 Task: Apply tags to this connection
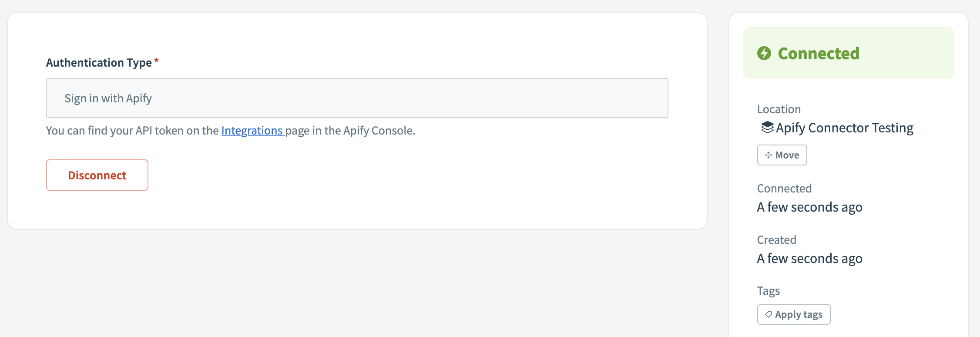[x=793, y=314]
